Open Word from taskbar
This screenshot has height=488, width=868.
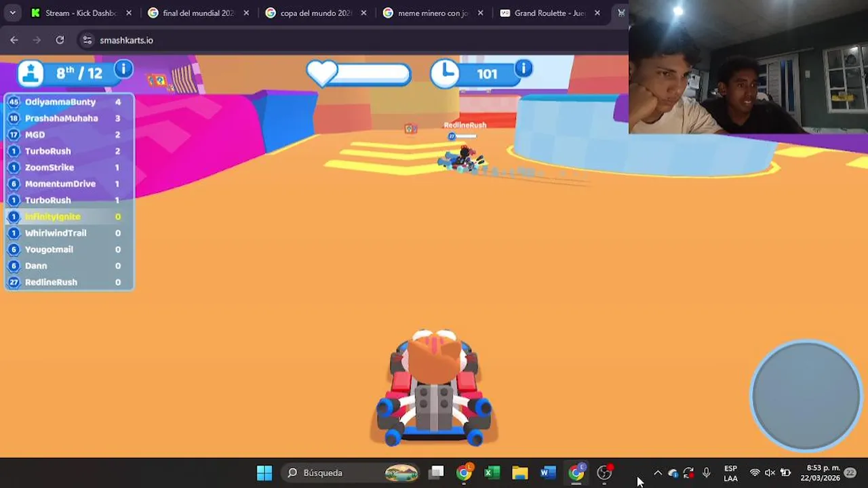point(548,472)
